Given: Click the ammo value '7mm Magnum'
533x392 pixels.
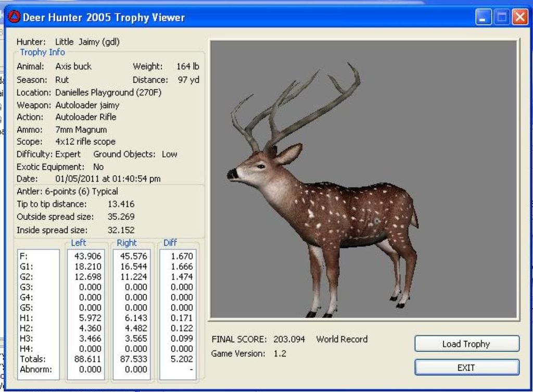Looking at the screenshot, I should coord(81,130).
